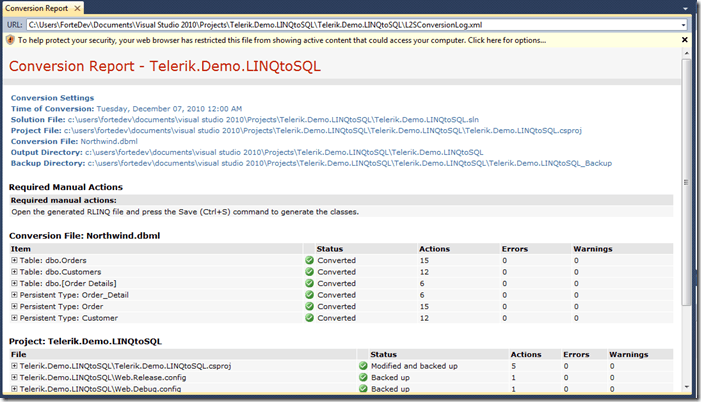This screenshot has height=402, width=701.
Task: Click the scrollbar down arrow
Action: coord(686,387)
